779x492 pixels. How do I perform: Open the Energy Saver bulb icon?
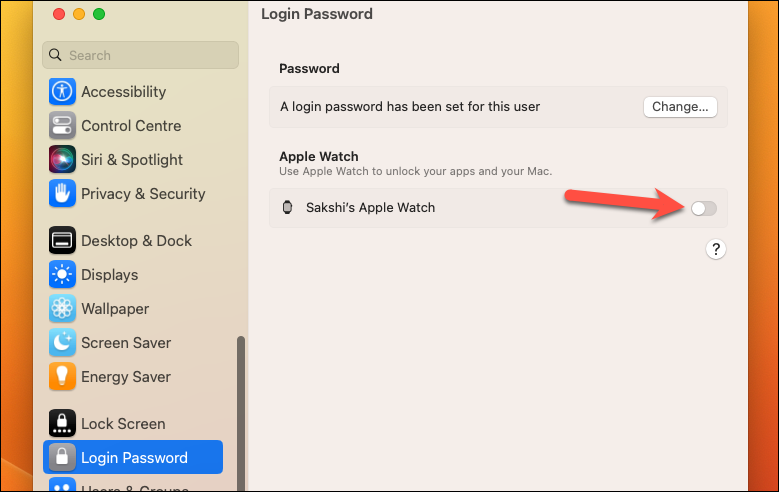coord(62,376)
